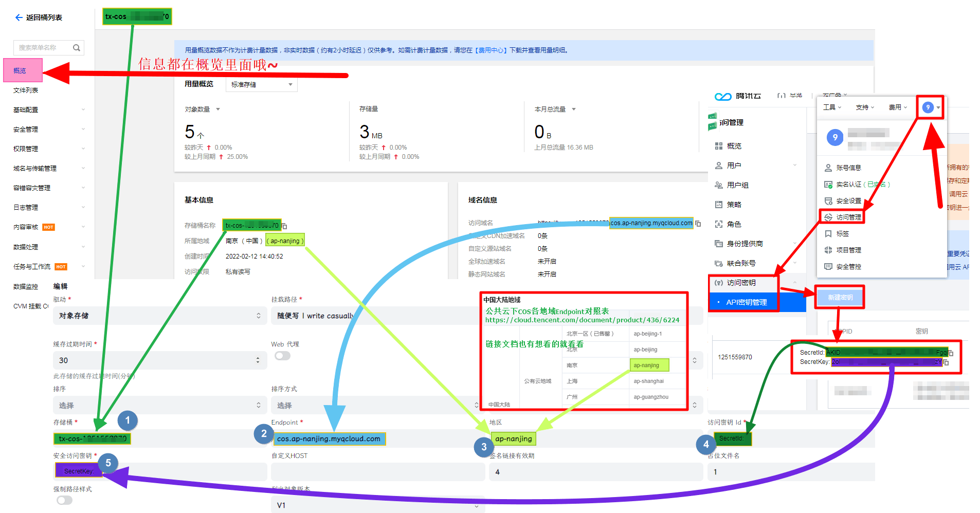Image resolution: width=980 pixels, height=513 pixels.
Task: Click the back arrow to bucket list
Action: [x=19, y=17]
